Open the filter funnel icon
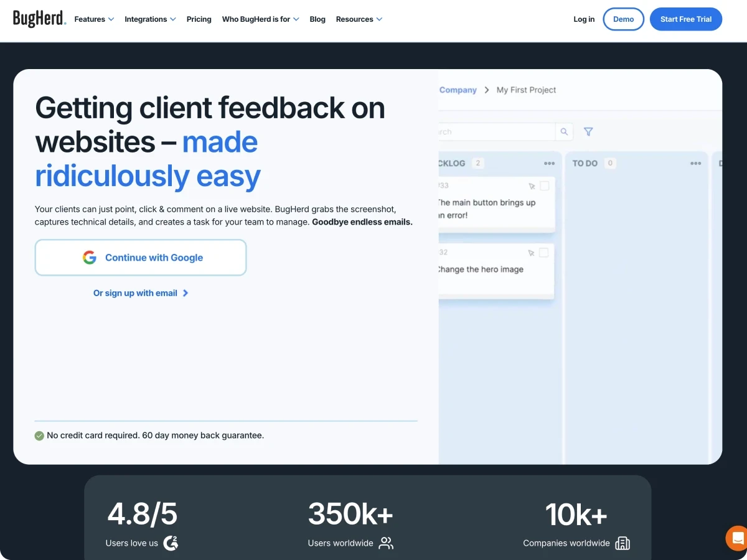This screenshot has height=560, width=747. (x=588, y=132)
